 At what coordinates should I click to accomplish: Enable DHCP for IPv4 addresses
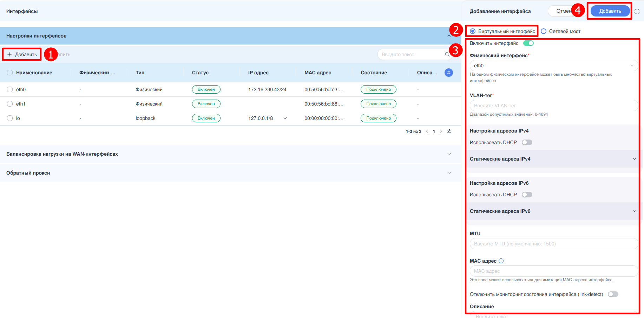(527, 142)
